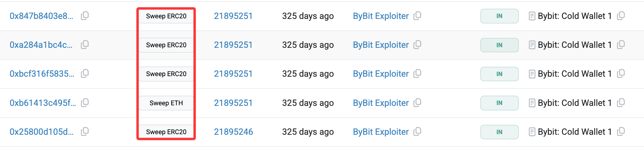This screenshot has width=644, height=148.
Task: Copy transaction hash 0xa284a1bc4c to clipboard
Action: pos(85,45)
